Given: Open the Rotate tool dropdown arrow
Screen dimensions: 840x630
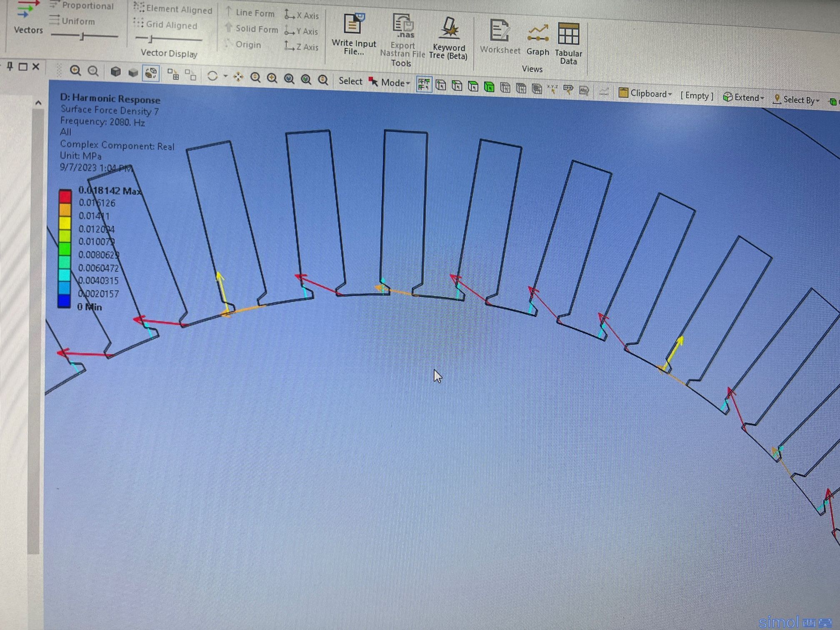Looking at the screenshot, I should 225,76.
